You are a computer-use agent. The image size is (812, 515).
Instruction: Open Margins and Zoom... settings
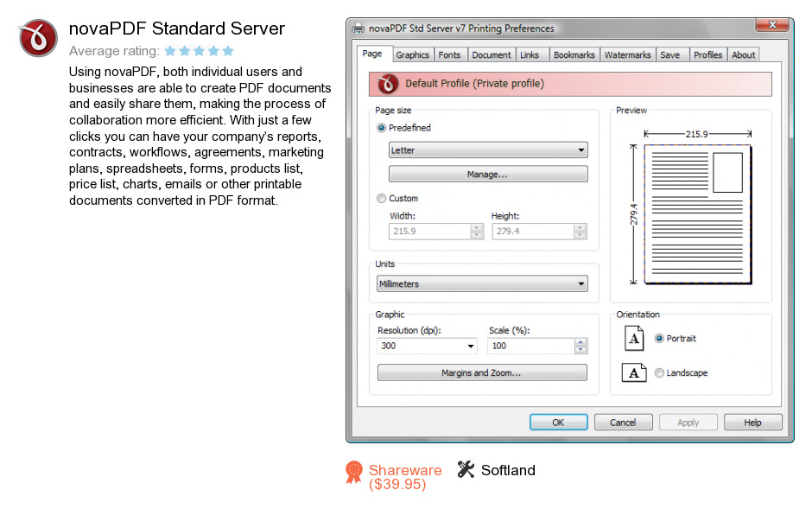click(x=482, y=372)
